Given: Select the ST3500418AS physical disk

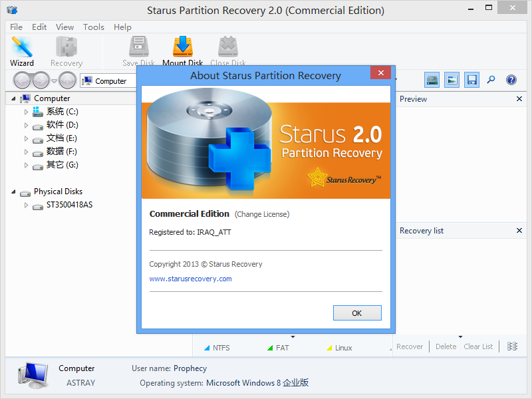Looking at the screenshot, I should click(x=69, y=205).
